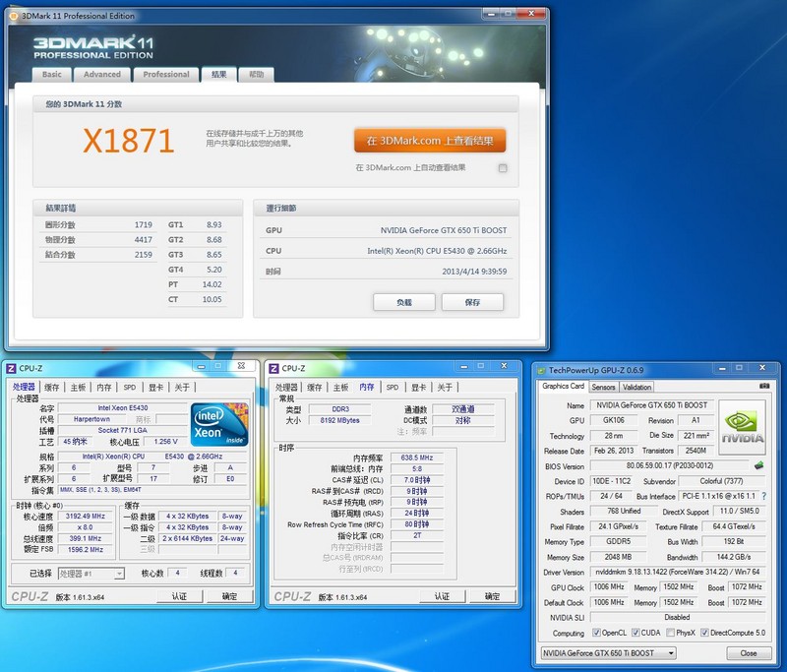The height and width of the screenshot is (672, 787).
Task: Minimize the GPU-Z window
Action: [722, 368]
